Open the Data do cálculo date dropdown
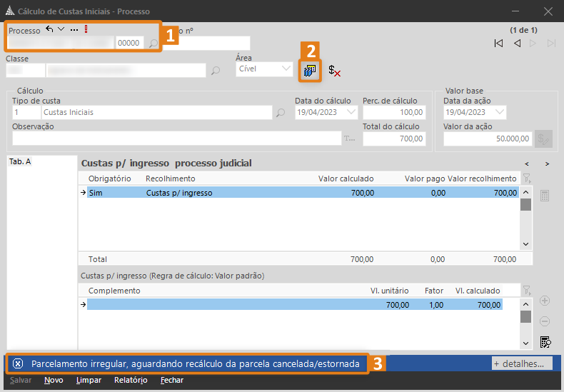The width and height of the screenshot is (564, 392). click(x=351, y=112)
